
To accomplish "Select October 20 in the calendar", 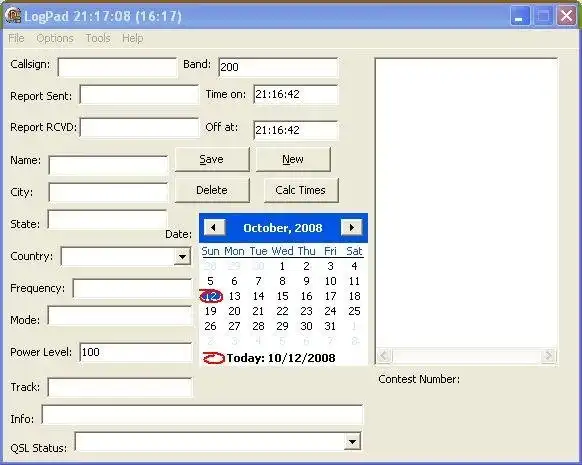I will pos(234,311).
